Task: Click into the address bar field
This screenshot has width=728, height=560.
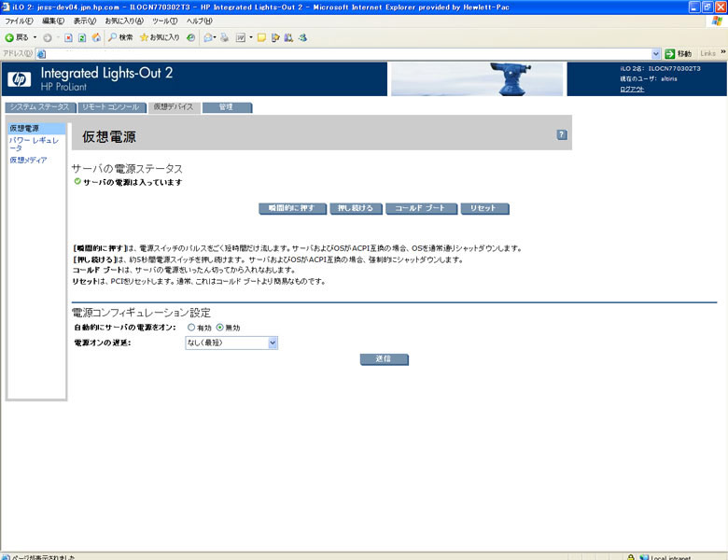Action: pos(348,54)
